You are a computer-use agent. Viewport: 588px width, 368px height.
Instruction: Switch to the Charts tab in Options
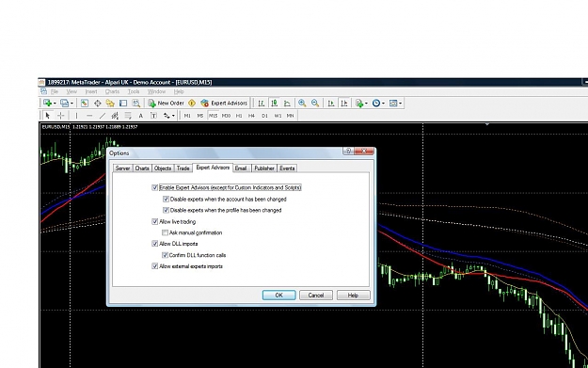coord(142,168)
